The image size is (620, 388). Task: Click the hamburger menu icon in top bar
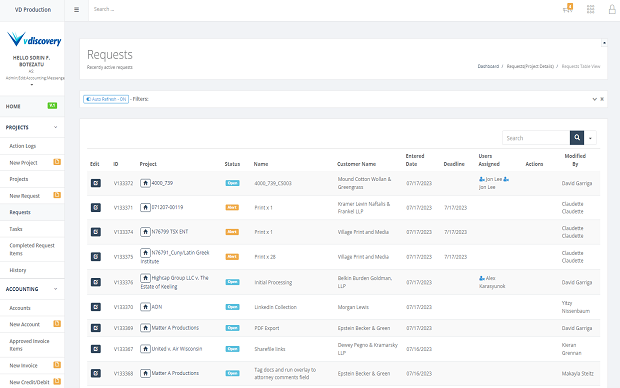(x=76, y=9)
